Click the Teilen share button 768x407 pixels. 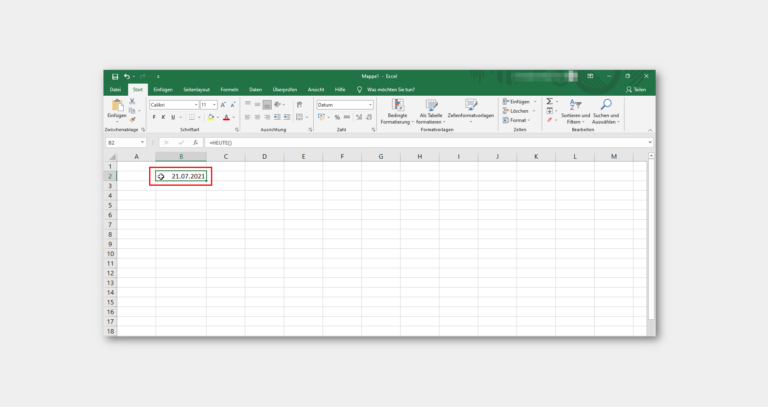pos(636,89)
